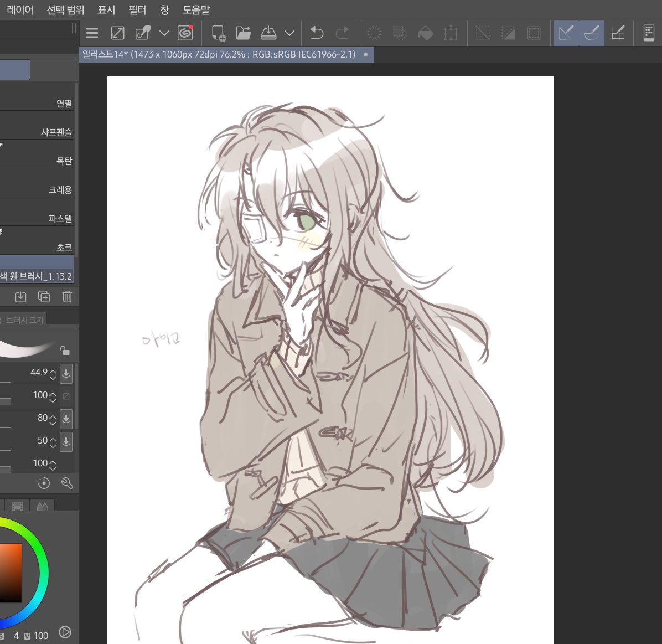Click the scale/rotate transform icon

451,33
